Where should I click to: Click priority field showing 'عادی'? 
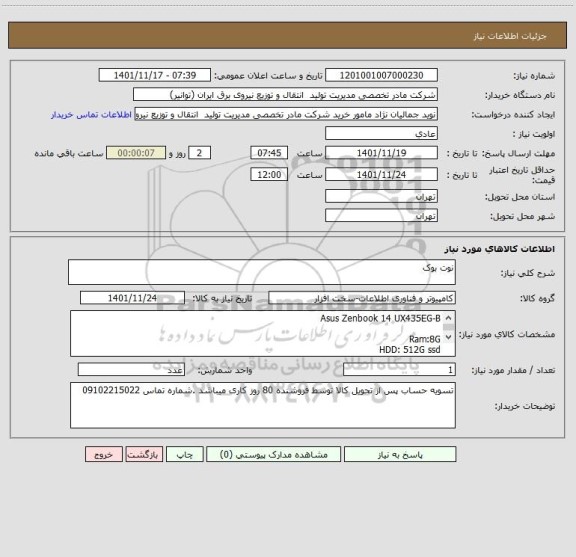[381, 133]
